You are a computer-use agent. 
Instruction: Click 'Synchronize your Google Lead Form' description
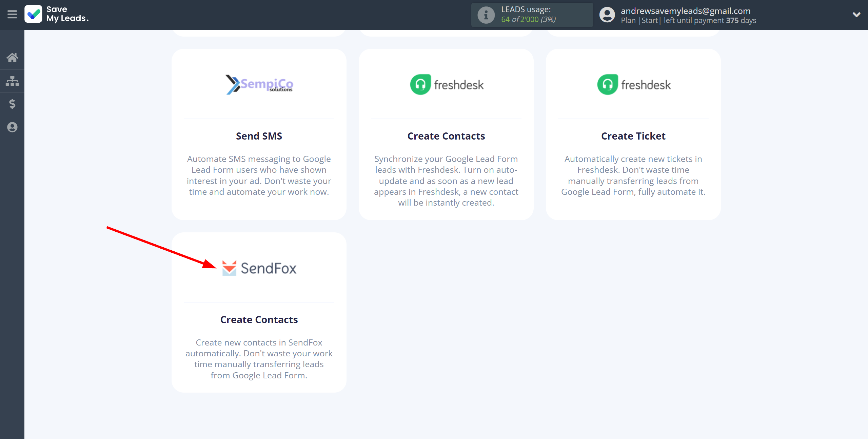tap(446, 181)
